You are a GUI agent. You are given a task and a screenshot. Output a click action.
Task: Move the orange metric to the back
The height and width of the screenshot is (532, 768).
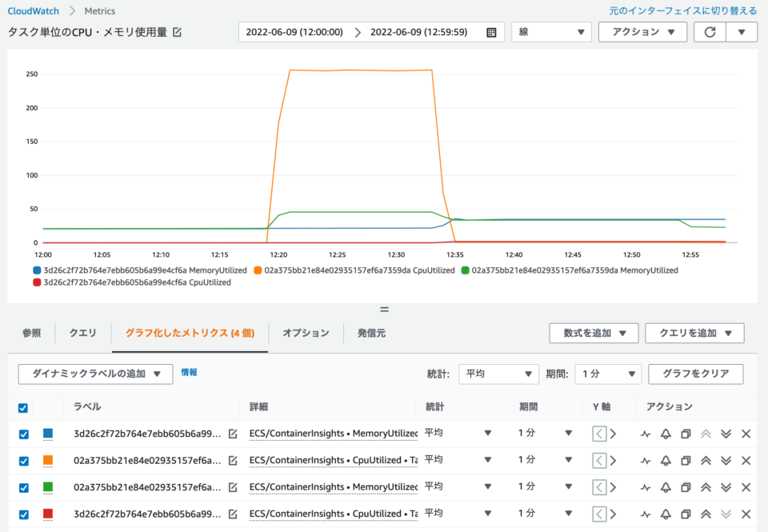pyautogui.click(x=725, y=460)
